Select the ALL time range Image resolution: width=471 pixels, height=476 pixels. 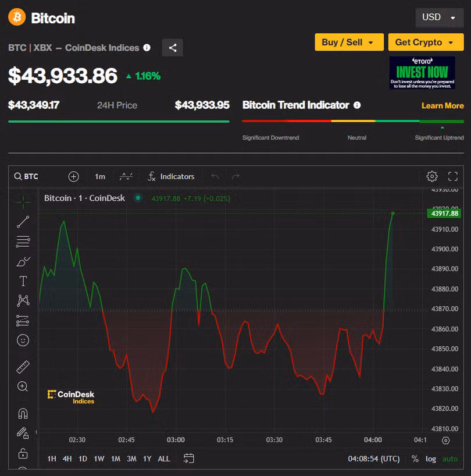point(164,459)
